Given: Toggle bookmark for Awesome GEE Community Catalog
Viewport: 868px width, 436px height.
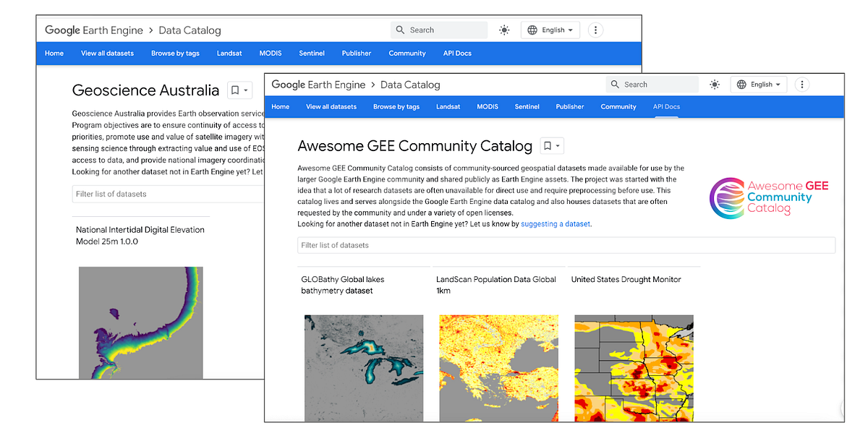Looking at the screenshot, I should (548, 145).
